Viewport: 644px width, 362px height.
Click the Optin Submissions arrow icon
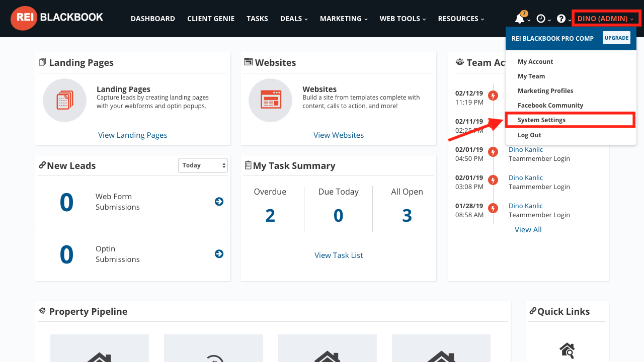(219, 254)
